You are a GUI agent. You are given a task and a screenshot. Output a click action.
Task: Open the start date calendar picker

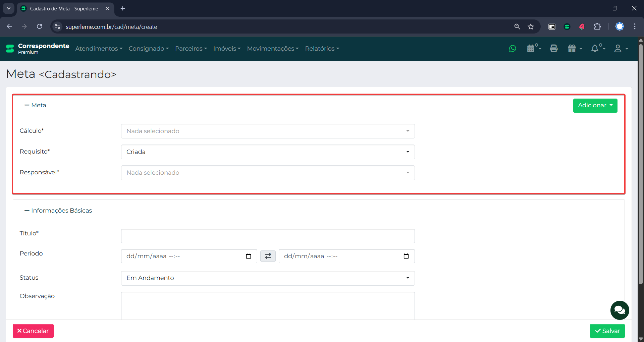[x=249, y=256]
